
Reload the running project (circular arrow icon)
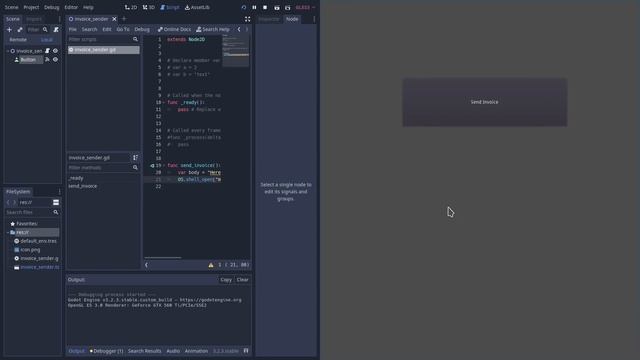pyautogui.click(x=244, y=7)
